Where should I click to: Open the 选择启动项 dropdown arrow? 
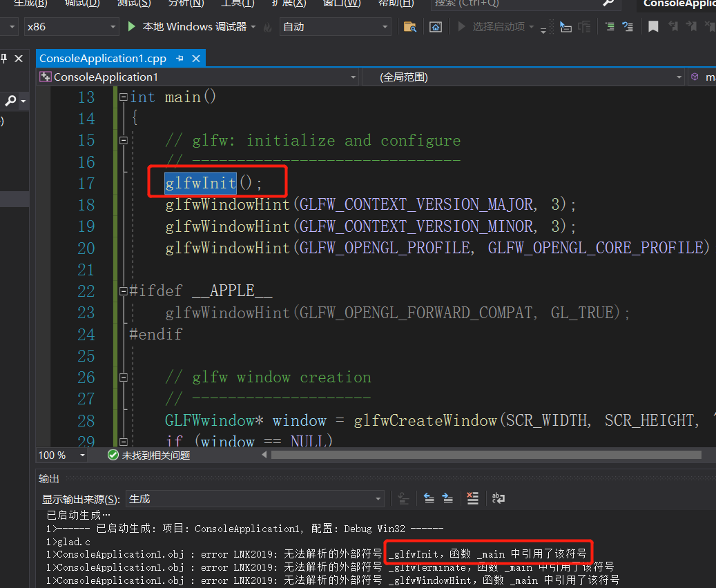532,27
